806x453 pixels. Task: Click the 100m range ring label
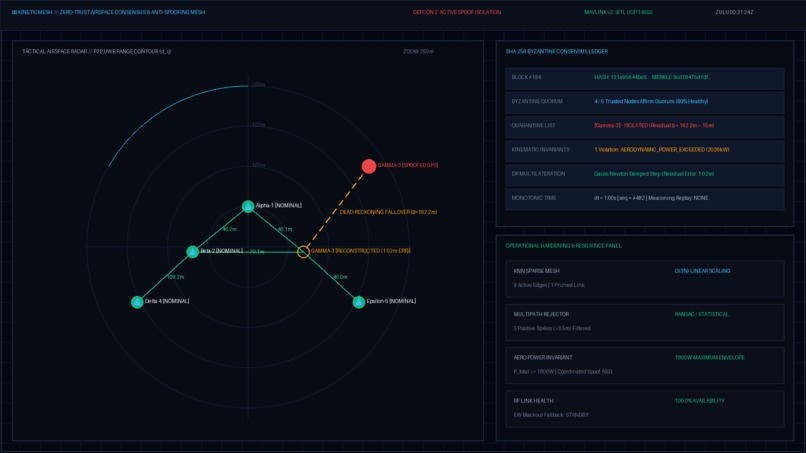(259, 166)
